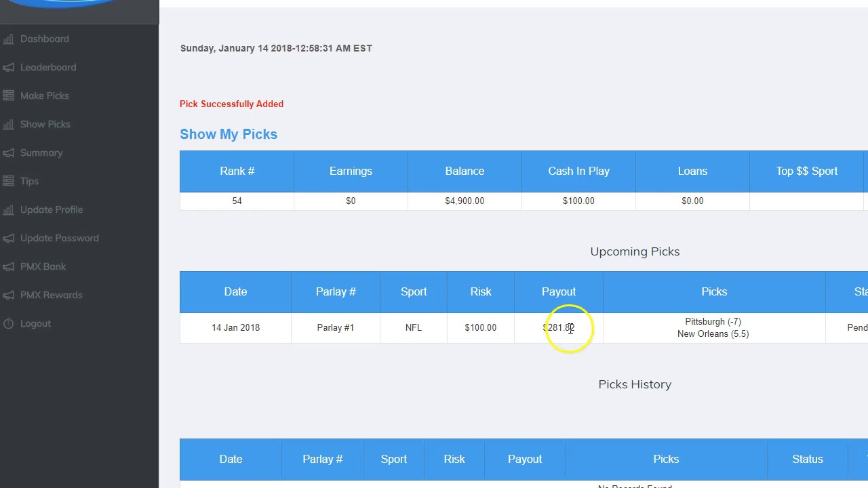Click Sport header in Picks History
Image resolution: width=868 pixels, height=488 pixels.
coord(394,460)
